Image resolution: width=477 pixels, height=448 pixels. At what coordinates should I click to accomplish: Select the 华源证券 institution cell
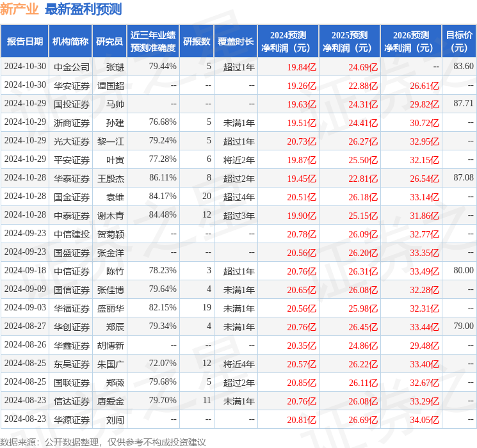click(x=72, y=420)
